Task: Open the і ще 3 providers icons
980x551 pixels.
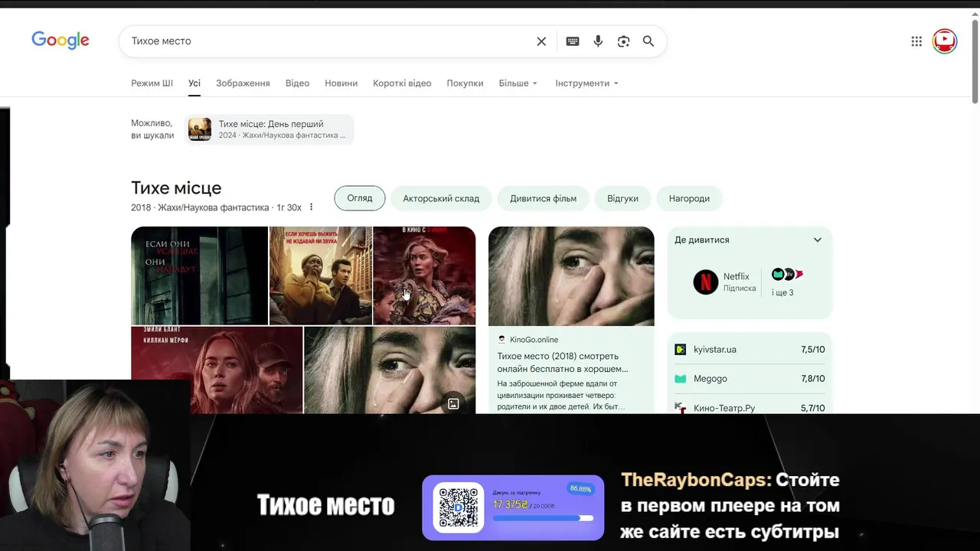Action: tap(787, 282)
